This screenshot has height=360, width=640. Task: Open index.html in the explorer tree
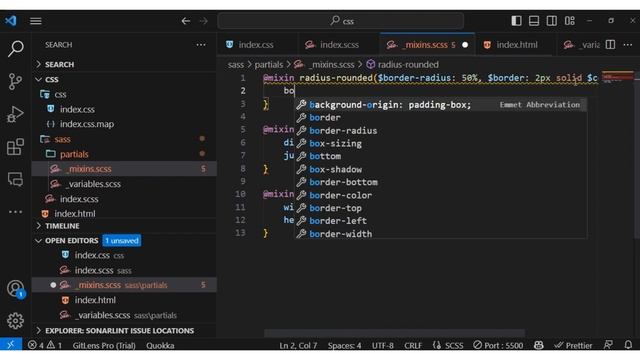point(124,213)
